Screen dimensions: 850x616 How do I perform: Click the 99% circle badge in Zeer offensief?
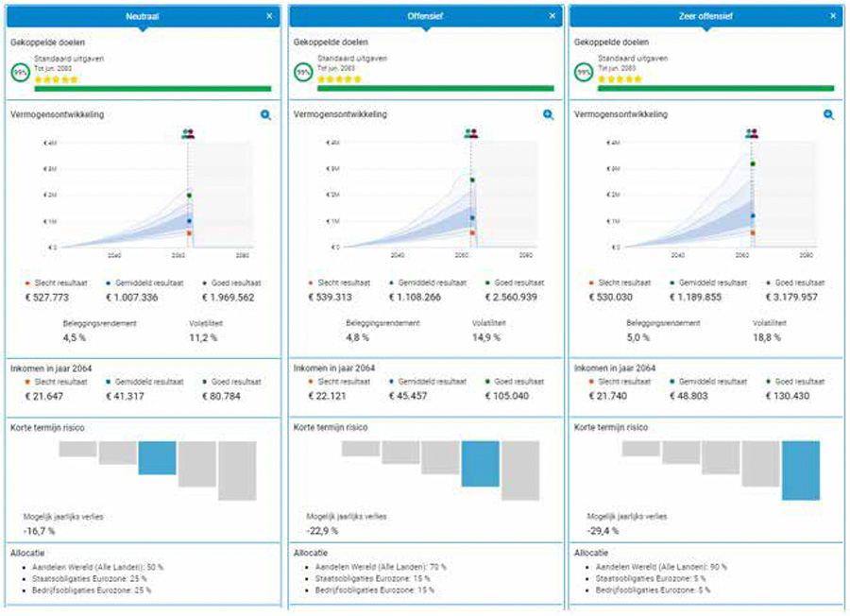584,71
